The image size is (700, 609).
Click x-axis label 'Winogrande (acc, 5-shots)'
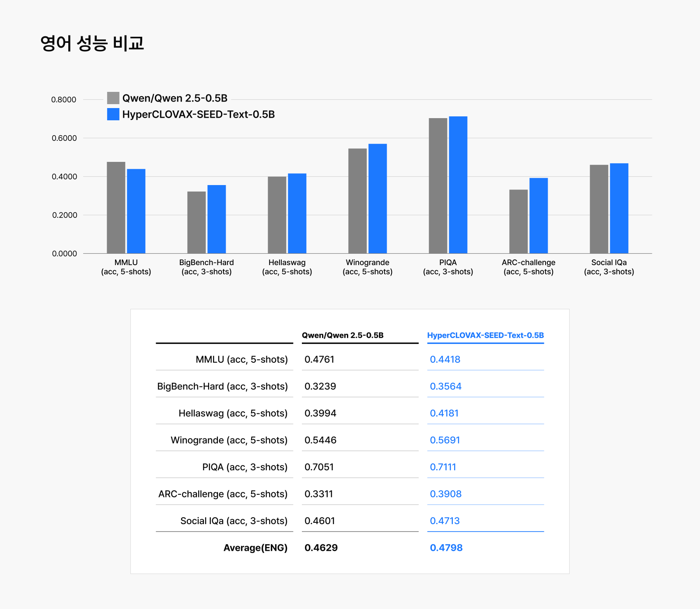pos(367,267)
